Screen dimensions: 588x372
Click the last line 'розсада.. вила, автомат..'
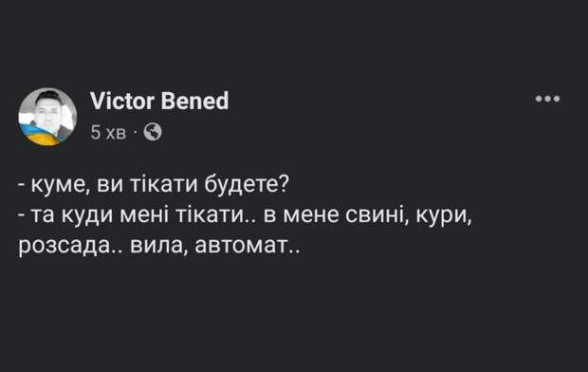(159, 247)
